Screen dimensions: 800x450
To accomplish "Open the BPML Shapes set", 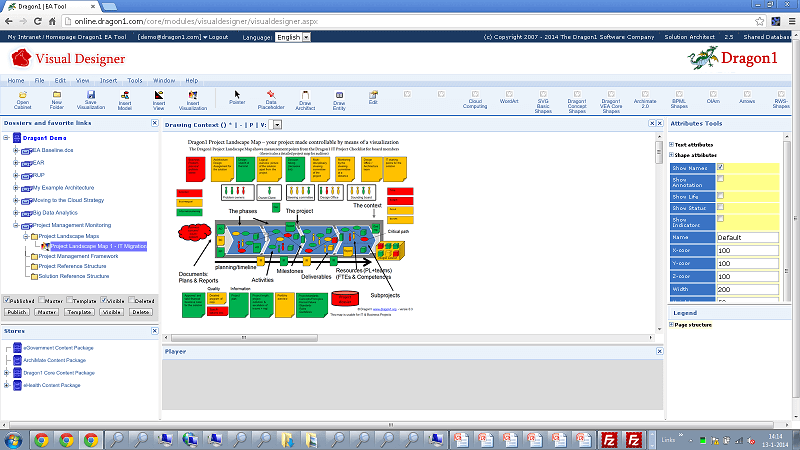I will pos(679,99).
